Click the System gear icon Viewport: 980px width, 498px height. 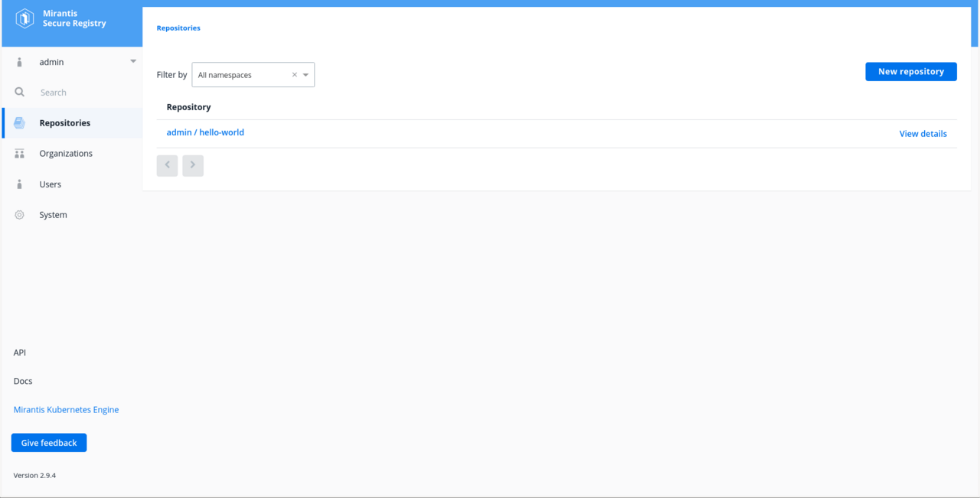[20, 215]
